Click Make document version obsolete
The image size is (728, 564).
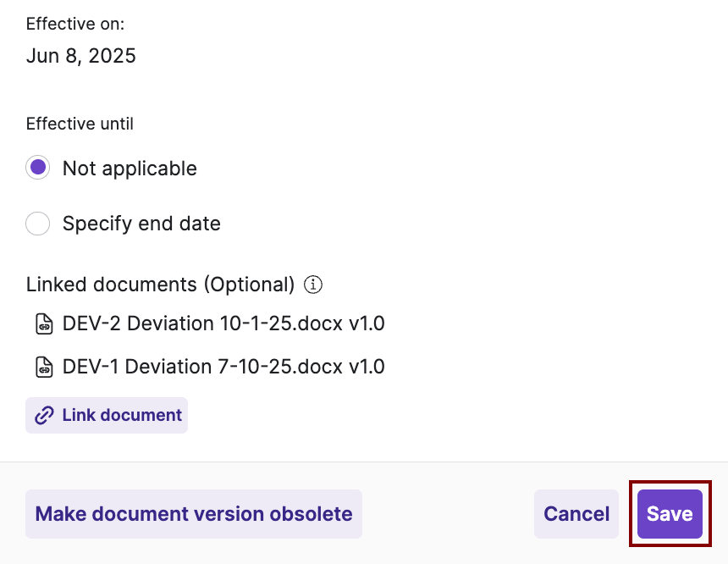tap(194, 514)
